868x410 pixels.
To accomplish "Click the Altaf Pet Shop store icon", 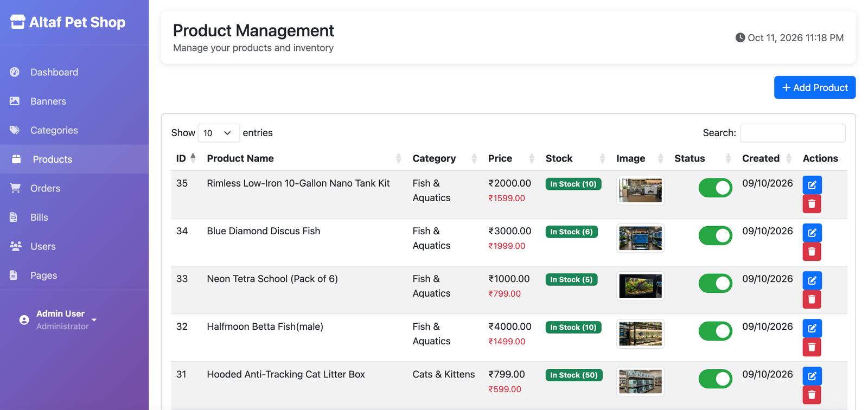I will 18,22.
